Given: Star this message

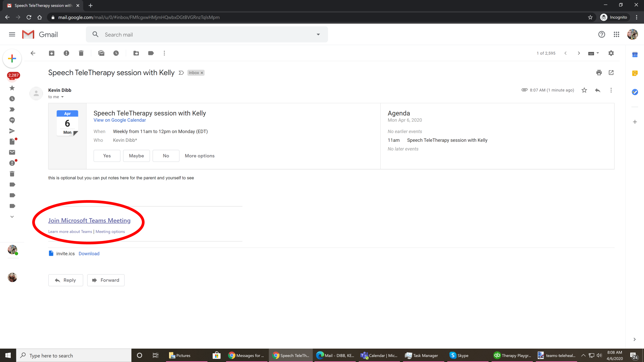Looking at the screenshot, I should [x=584, y=90].
